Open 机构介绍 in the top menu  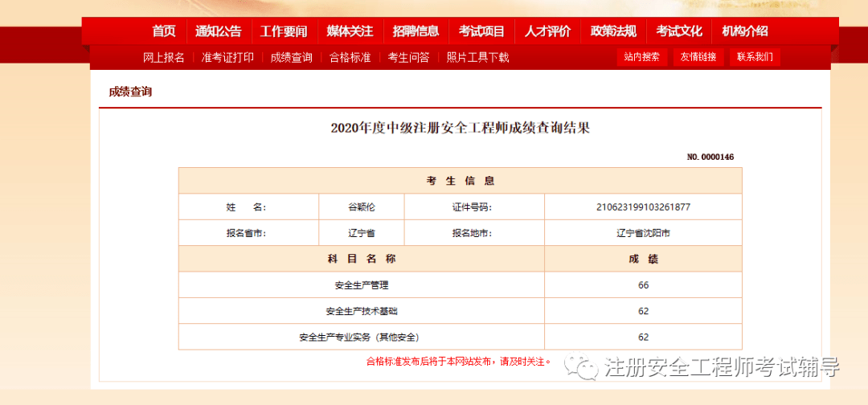click(x=745, y=31)
